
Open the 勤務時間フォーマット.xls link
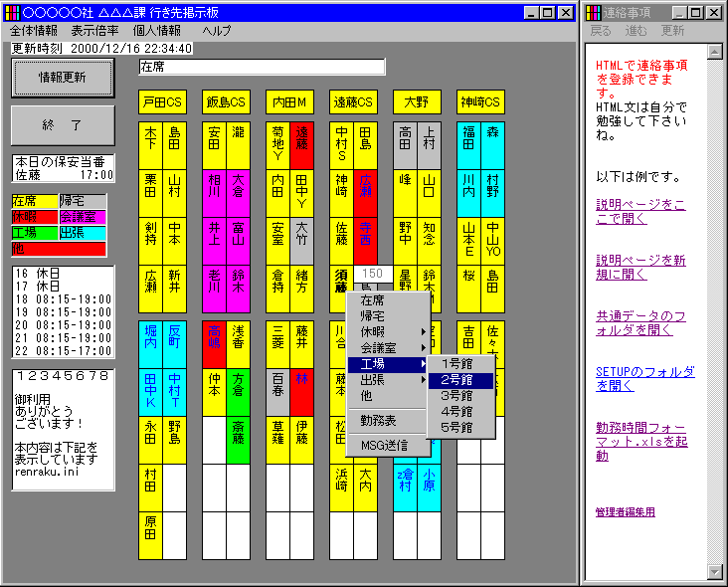click(641, 441)
